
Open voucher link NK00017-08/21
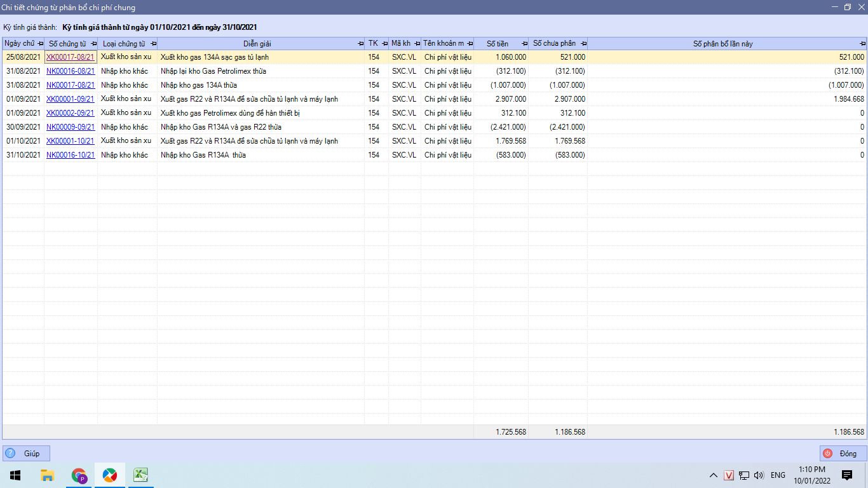71,85
